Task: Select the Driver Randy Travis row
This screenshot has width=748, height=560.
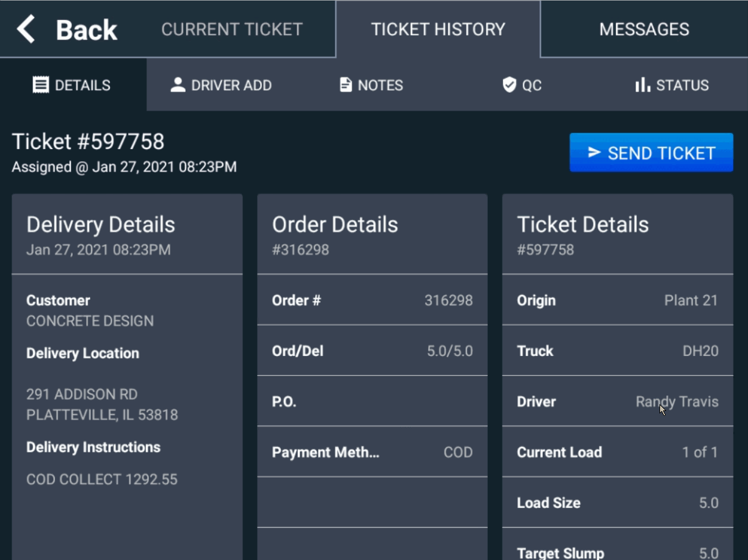Action: [617, 401]
